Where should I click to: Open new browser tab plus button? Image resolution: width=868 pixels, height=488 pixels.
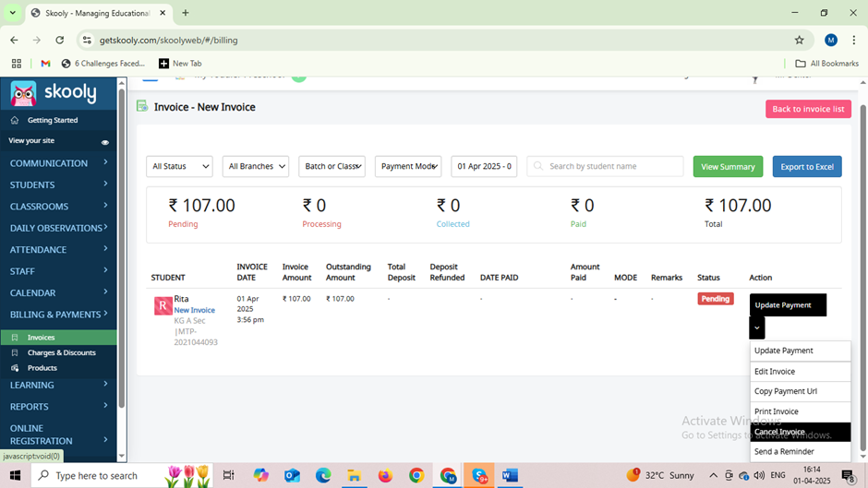tap(186, 13)
